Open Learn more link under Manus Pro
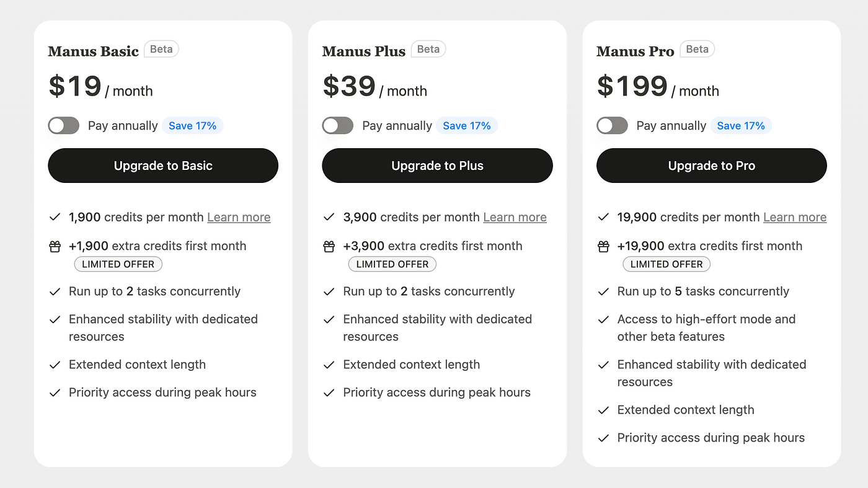This screenshot has height=488, width=868. [795, 218]
